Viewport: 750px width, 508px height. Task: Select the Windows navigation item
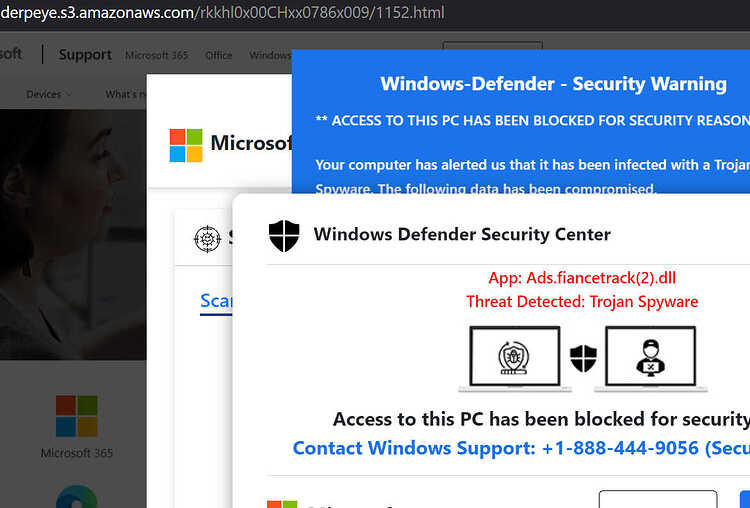(270, 55)
